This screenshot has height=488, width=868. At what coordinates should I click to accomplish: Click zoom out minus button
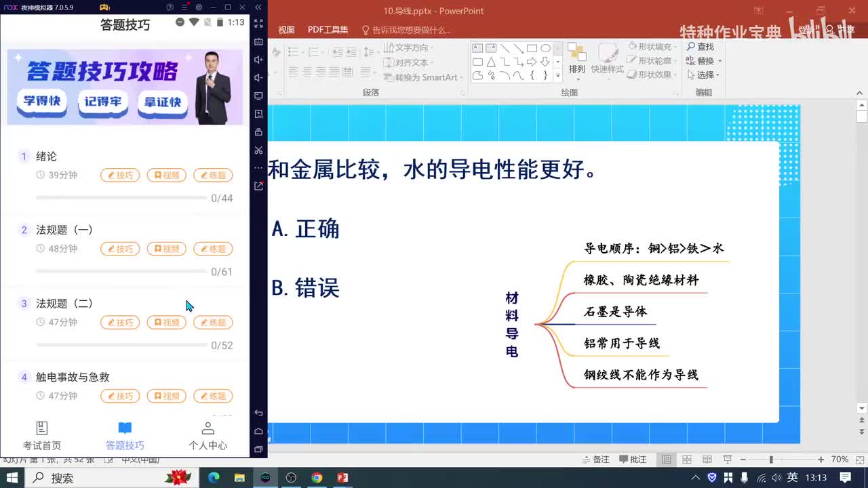point(743,460)
